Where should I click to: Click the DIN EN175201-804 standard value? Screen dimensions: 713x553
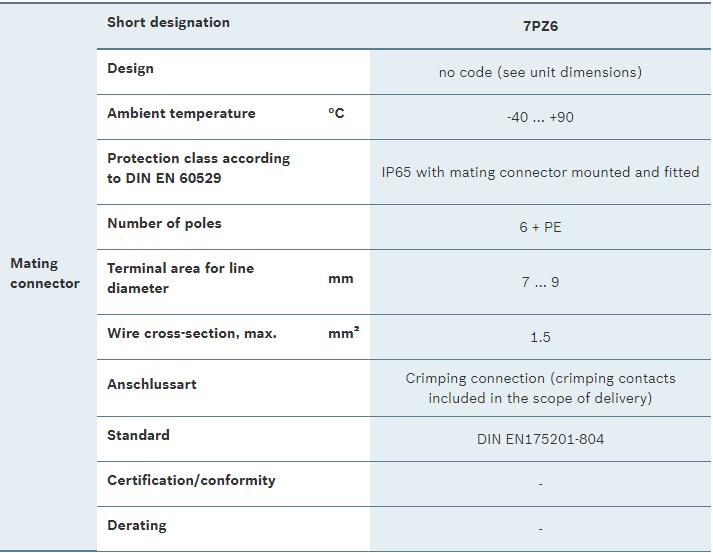click(x=540, y=439)
